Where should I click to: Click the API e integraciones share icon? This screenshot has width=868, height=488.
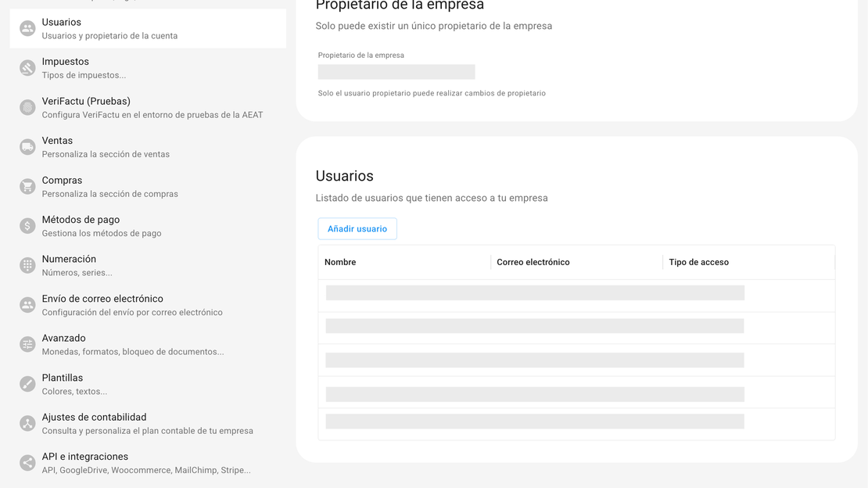click(27, 463)
